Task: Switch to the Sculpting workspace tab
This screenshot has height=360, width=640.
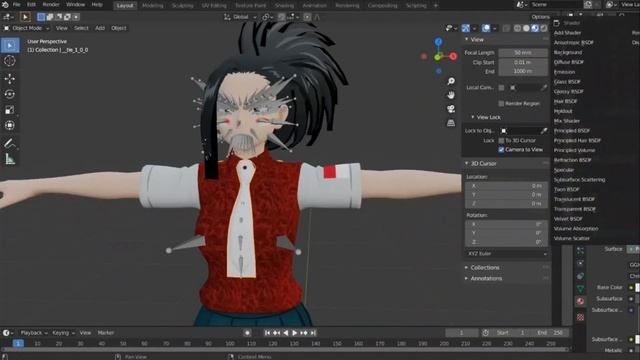Action: [x=182, y=6]
